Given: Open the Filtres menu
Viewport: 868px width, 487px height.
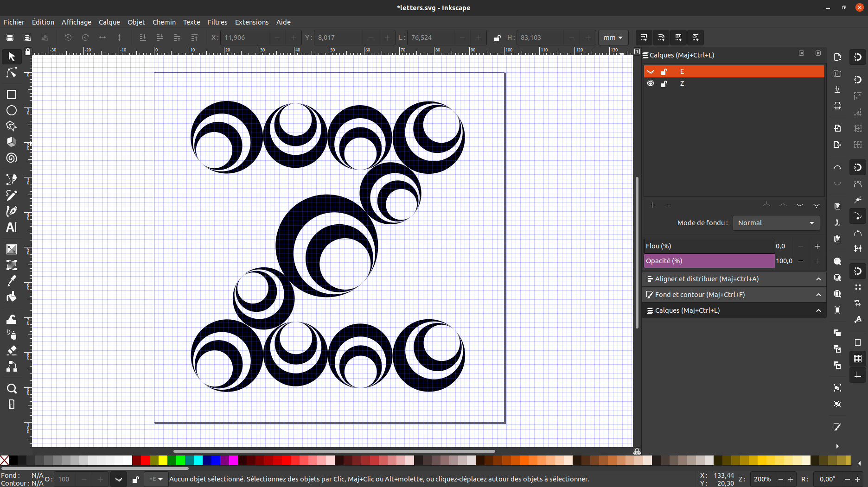Looking at the screenshot, I should click(x=217, y=22).
